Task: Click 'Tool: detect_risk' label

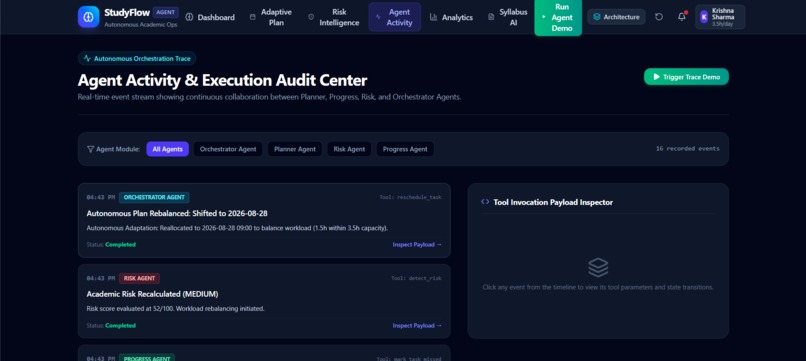Action: tap(416, 278)
